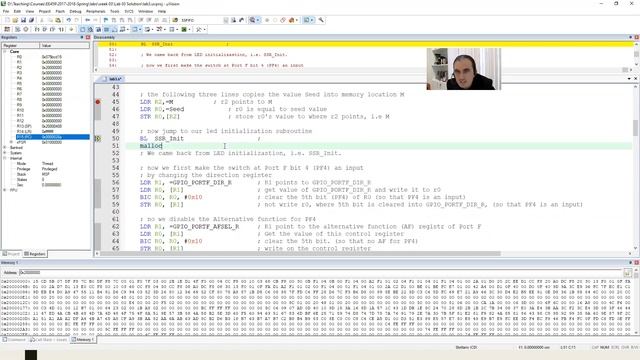Expand the System register group
The width and height of the screenshot is (640, 360).
click(5, 153)
